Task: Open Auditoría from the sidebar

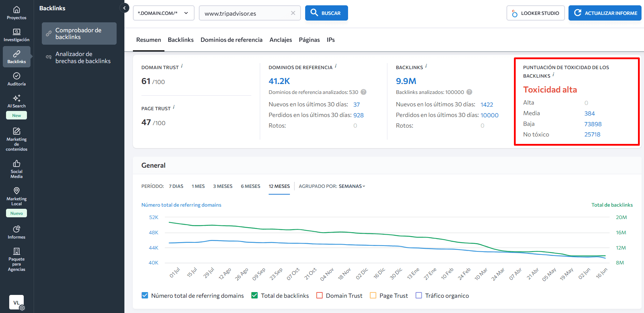Action: click(17, 79)
